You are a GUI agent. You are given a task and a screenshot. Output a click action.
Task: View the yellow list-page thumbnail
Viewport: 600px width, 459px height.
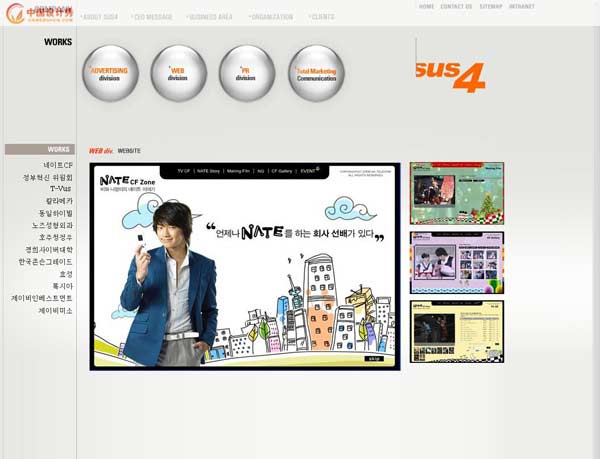[457, 332]
